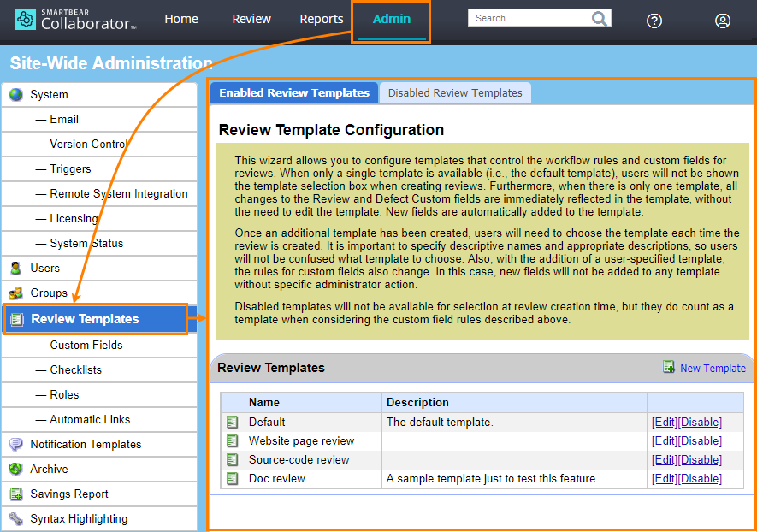Navigate to the Reports menu

[321, 18]
